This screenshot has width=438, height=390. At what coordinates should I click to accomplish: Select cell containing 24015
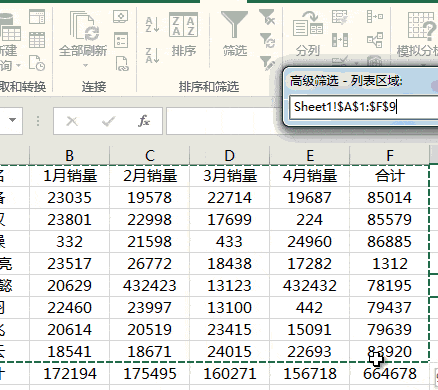coord(229,352)
